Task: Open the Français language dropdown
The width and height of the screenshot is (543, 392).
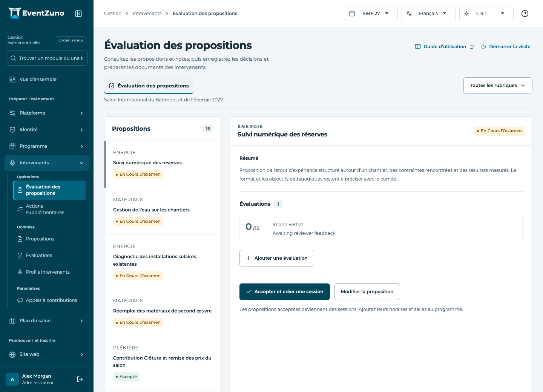Action: tap(428, 14)
